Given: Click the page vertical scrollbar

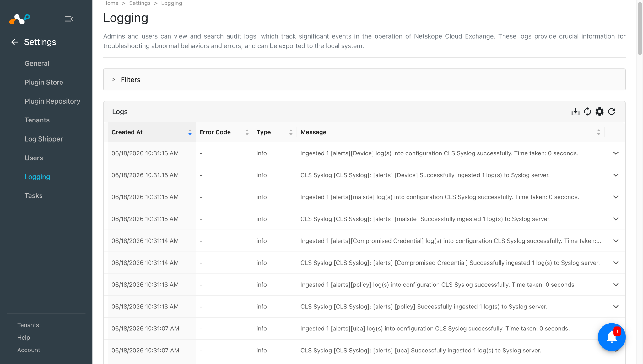Looking at the screenshot, I should (640, 28).
